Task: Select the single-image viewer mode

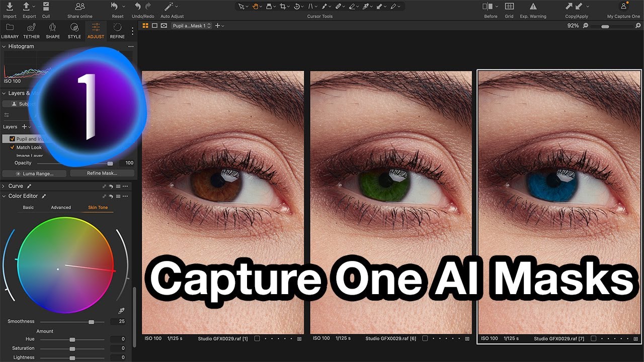Action: point(154,26)
